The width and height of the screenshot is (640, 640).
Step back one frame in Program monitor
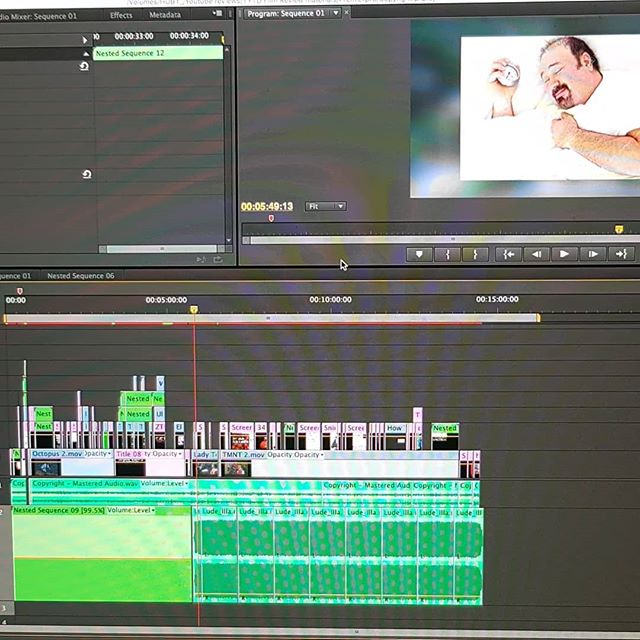click(x=536, y=254)
